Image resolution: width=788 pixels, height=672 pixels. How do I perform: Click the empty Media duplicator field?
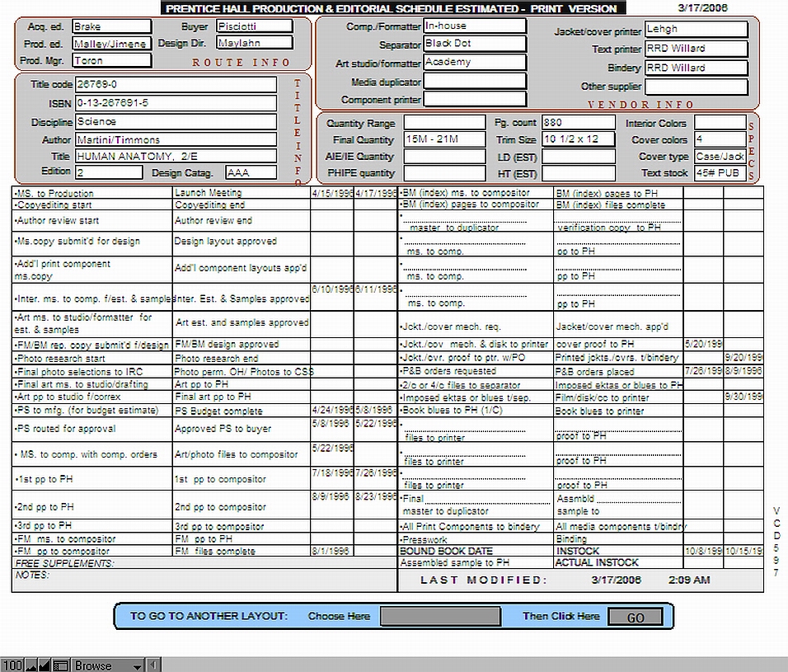pyautogui.click(x=475, y=81)
